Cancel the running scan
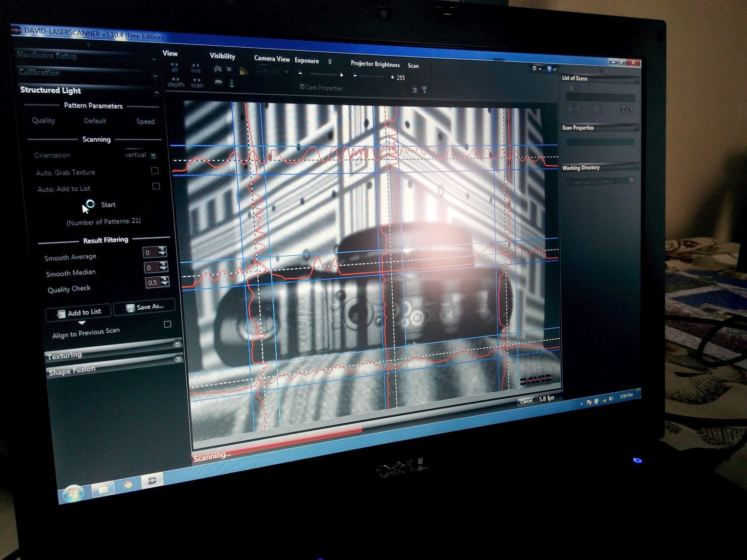 pyautogui.click(x=526, y=401)
